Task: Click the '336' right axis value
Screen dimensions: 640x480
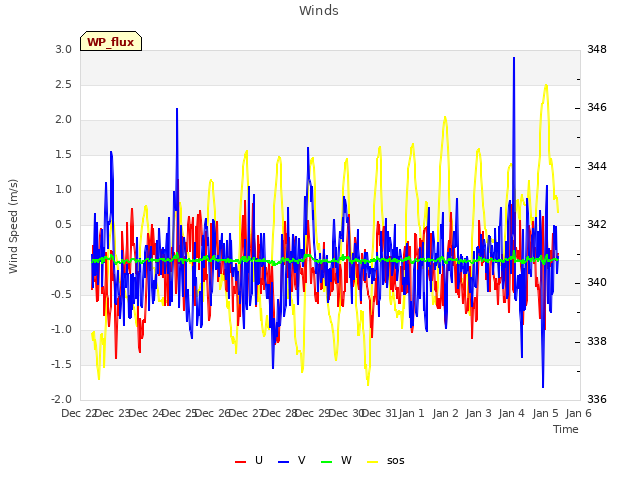Action: [597, 400]
